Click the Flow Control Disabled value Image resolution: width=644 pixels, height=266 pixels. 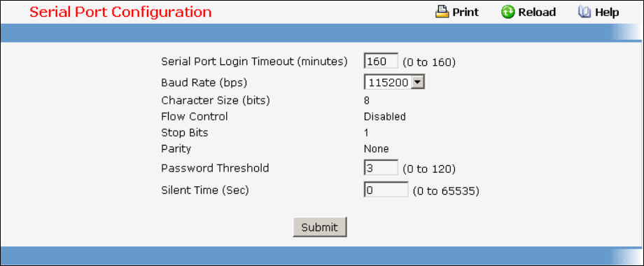(385, 117)
